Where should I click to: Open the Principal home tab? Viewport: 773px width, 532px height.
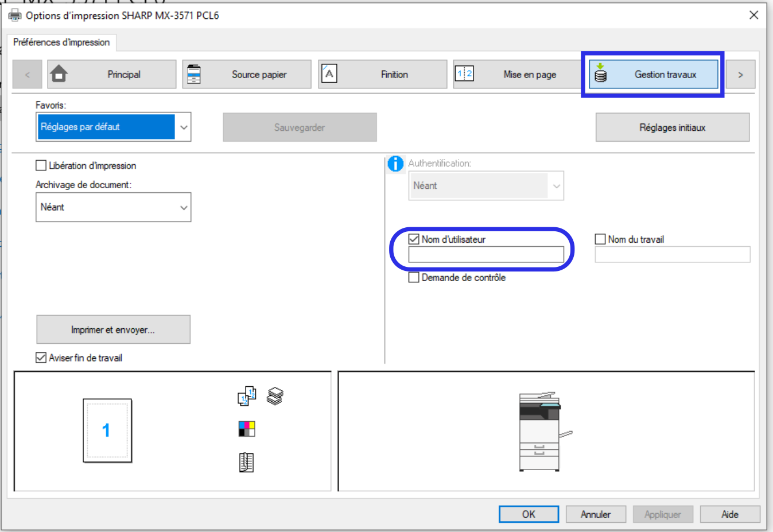coord(112,74)
